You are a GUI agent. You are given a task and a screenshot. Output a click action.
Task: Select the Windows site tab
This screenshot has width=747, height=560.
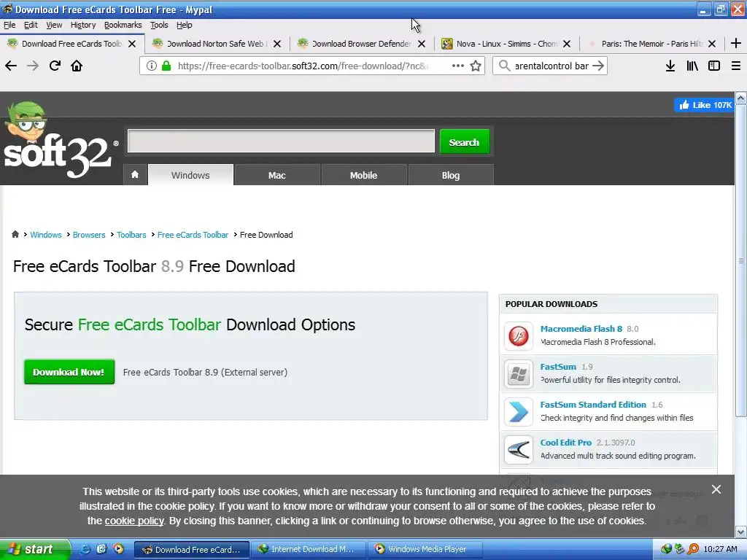190,175
